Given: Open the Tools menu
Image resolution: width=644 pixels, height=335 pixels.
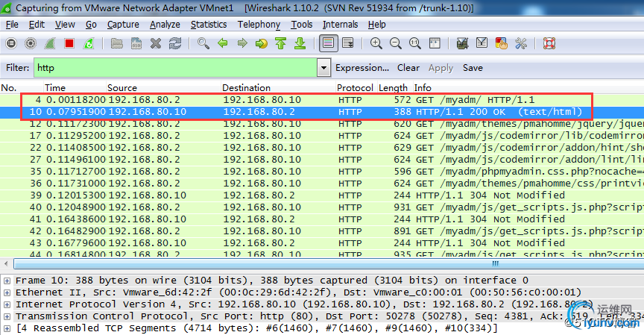Looking at the screenshot, I should (x=302, y=25).
